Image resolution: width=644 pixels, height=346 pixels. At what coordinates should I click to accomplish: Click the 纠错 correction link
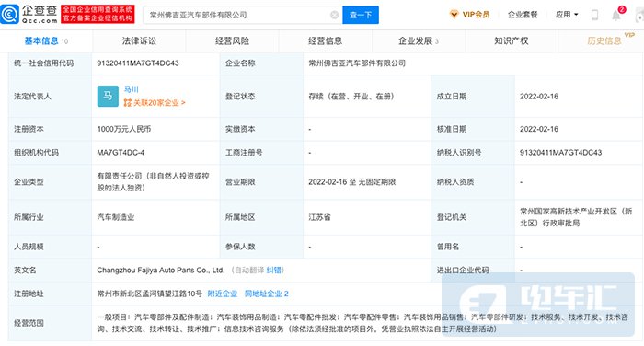coord(273,270)
